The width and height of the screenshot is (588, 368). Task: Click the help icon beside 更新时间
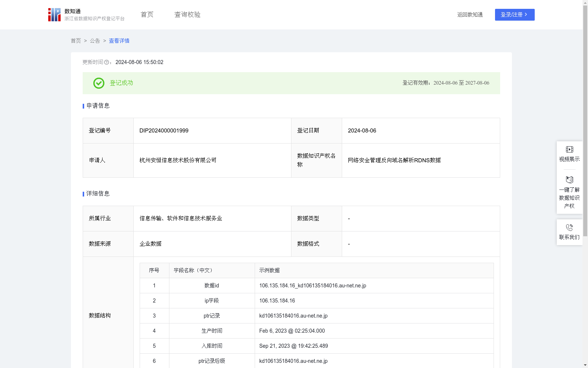pos(107,63)
